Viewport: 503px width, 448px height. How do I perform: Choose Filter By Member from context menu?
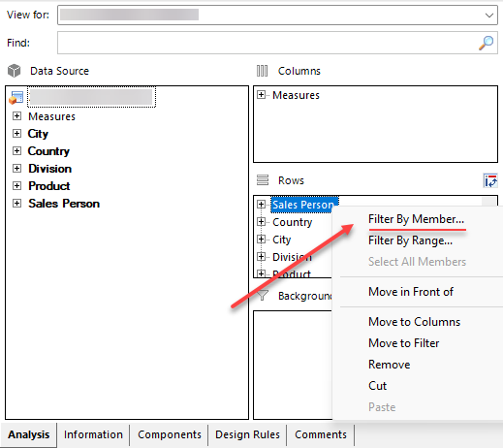[416, 219]
